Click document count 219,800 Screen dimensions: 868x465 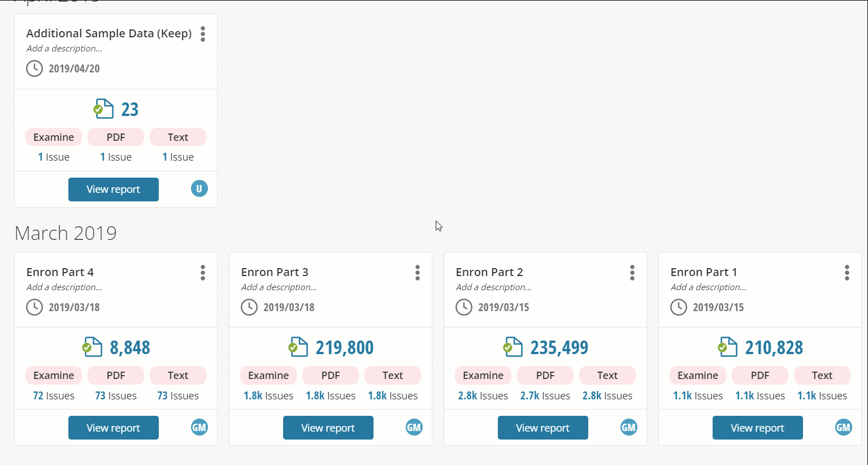(x=345, y=347)
